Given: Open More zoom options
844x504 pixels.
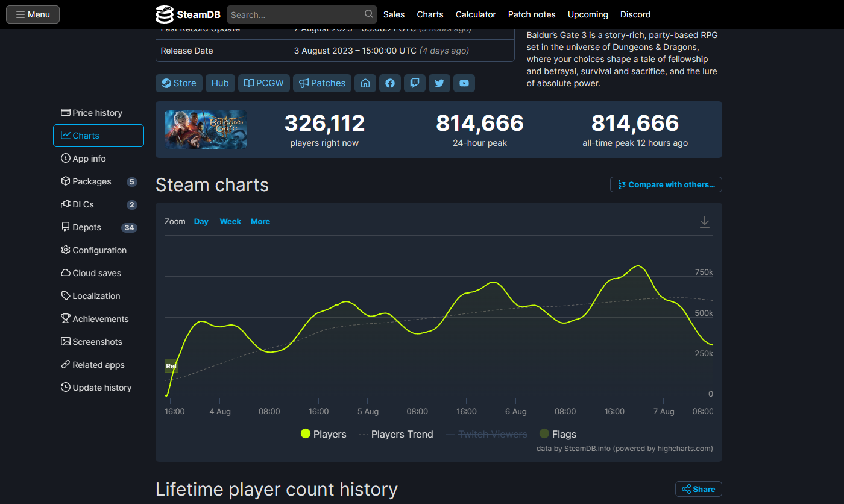Looking at the screenshot, I should tap(260, 222).
